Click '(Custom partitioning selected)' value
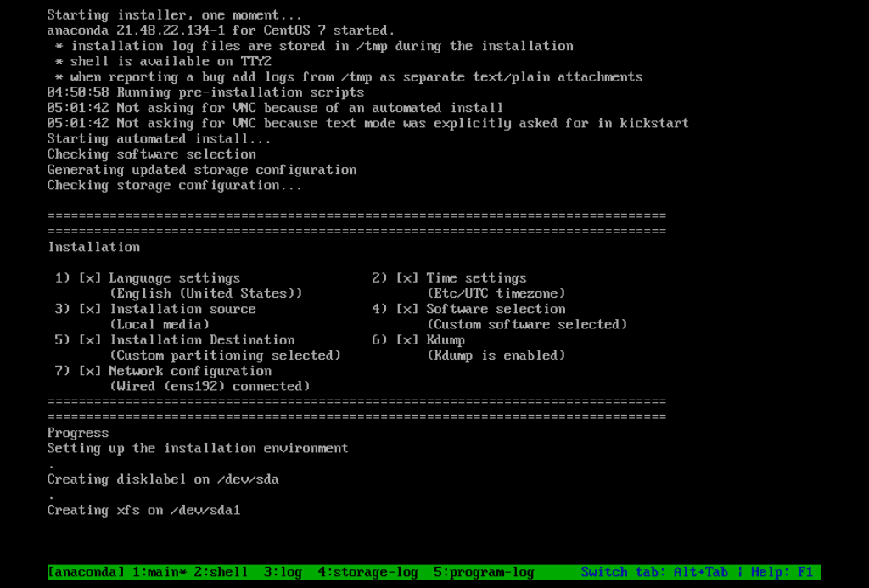The width and height of the screenshot is (869, 588). coord(226,356)
